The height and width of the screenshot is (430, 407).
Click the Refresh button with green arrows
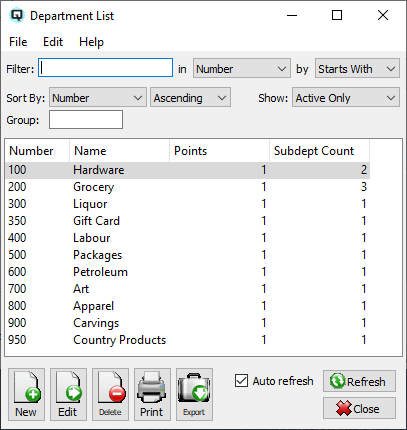[359, 381]
